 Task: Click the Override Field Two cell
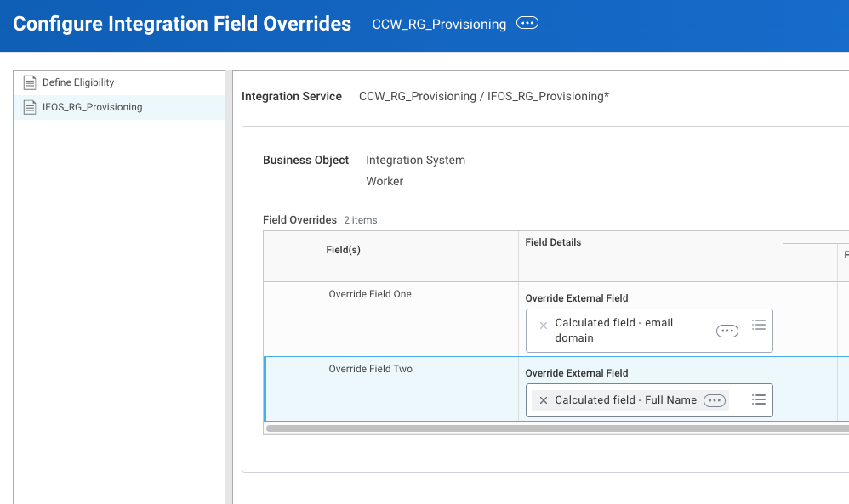pos(420,388)
